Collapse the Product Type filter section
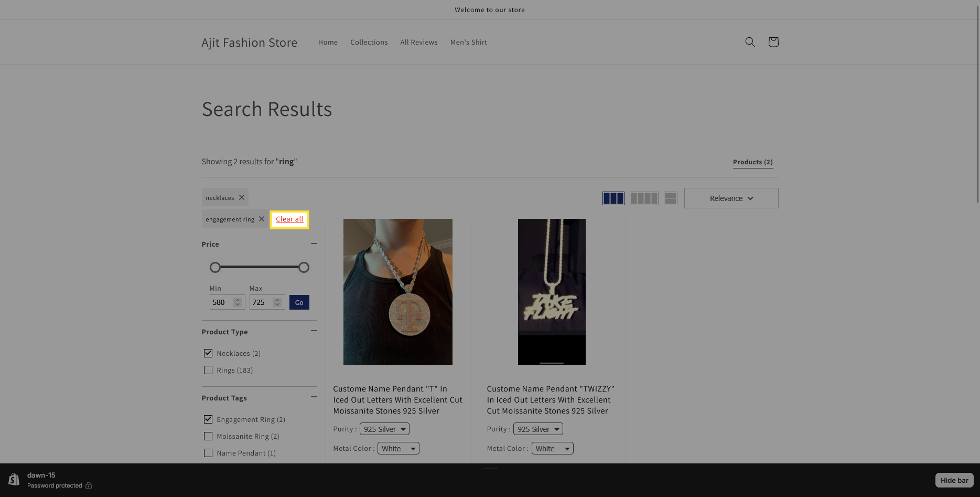 click(314, 331)
